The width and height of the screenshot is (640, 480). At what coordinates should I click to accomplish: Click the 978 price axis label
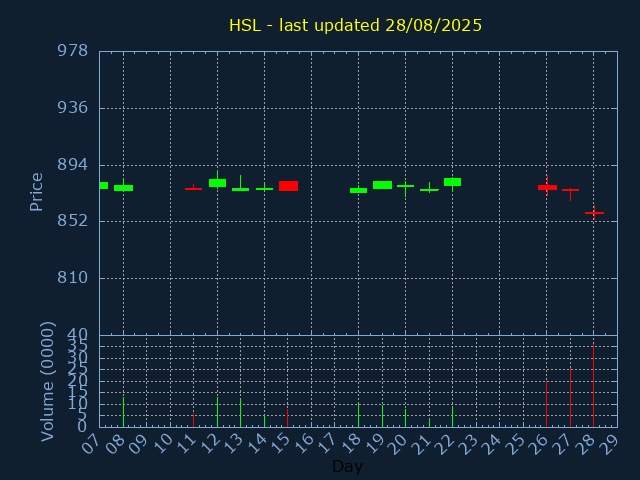(x=72, y=51)
